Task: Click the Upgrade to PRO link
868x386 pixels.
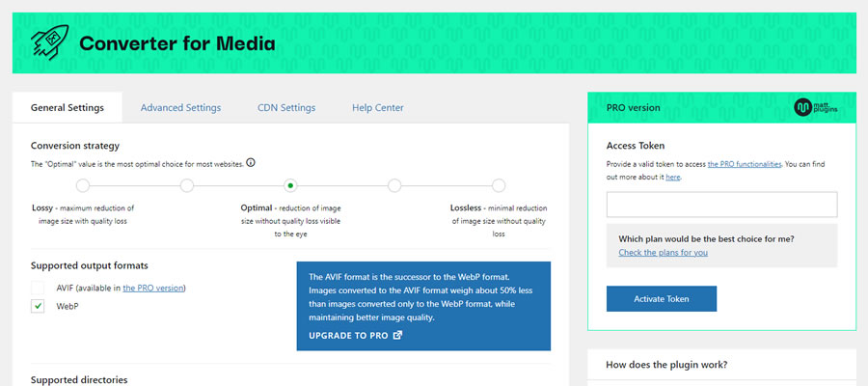Action: [348, 335]
